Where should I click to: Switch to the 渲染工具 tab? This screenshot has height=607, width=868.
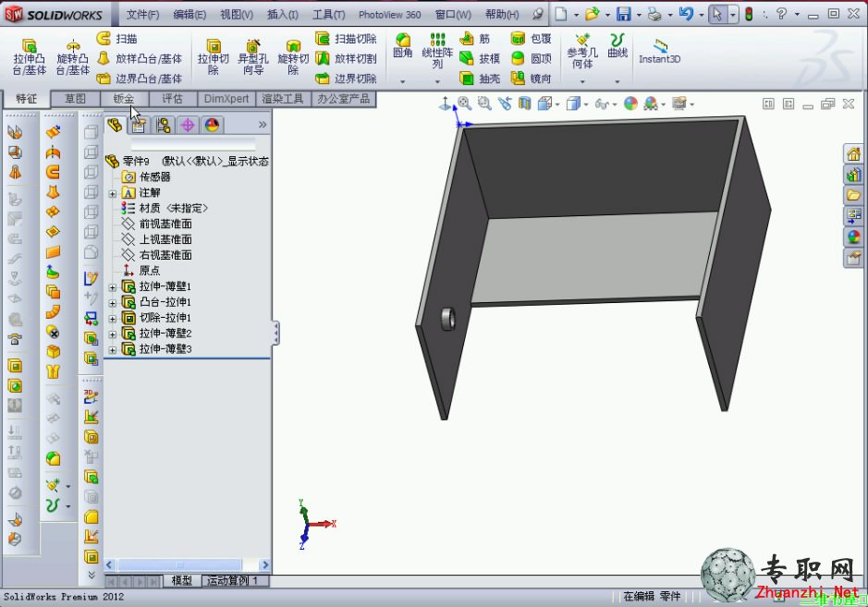pos(283,99)
